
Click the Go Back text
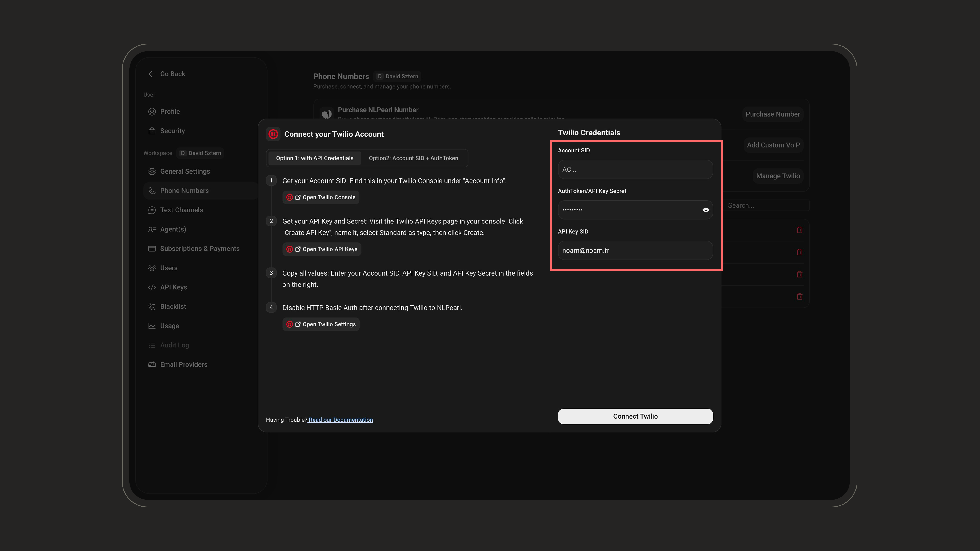(173, 74)
